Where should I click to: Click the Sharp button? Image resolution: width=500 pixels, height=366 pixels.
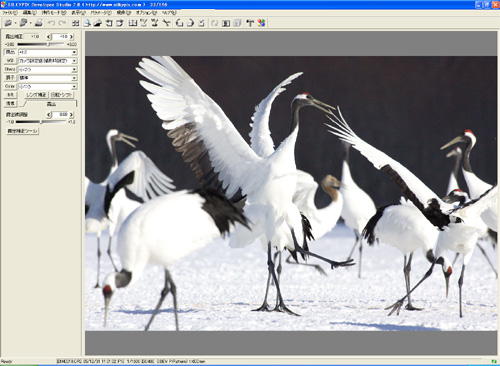coord(10,69)
